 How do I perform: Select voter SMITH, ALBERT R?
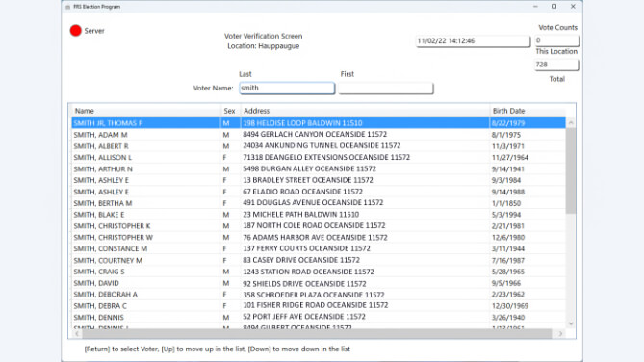coord(319,146)
